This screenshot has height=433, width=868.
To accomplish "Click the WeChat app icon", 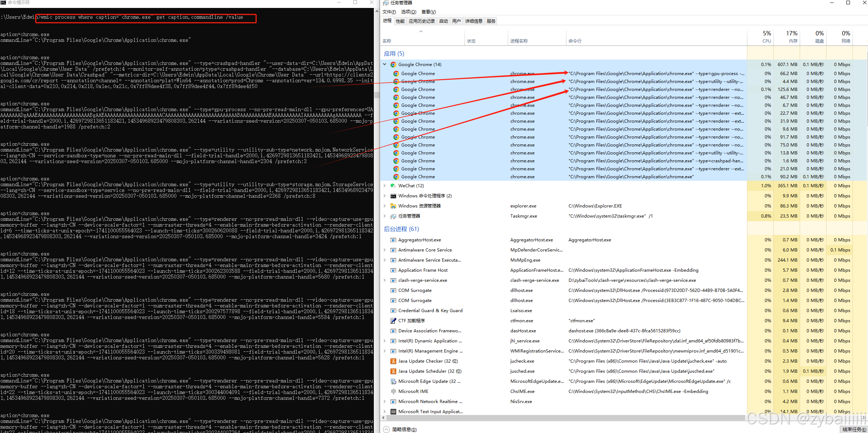I will pos(393,186).
